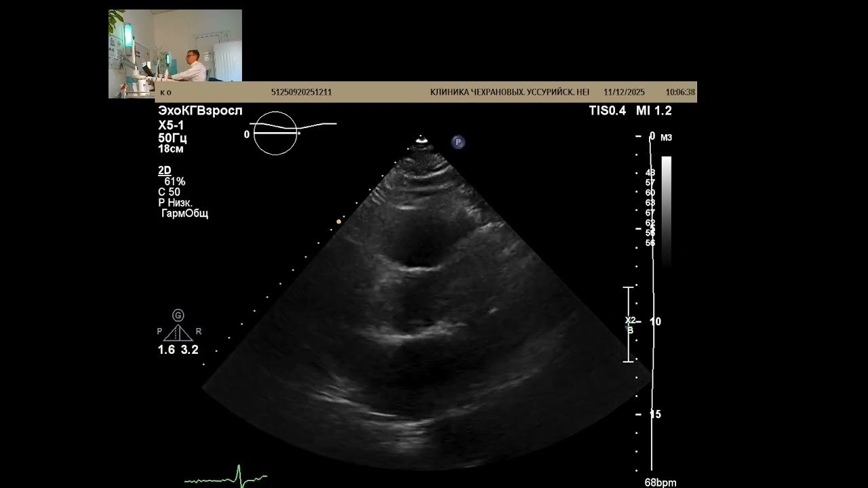Click the 68bpm heart rate readout

(x=660, y=483)
